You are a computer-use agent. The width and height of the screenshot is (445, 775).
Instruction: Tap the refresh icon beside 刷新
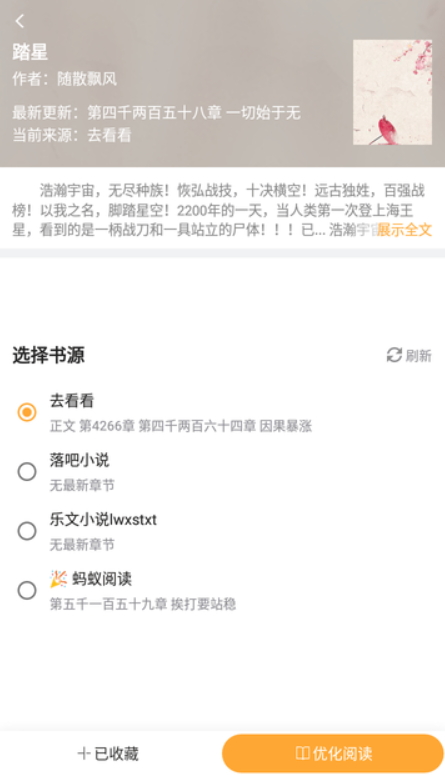[x=394, y=355]
